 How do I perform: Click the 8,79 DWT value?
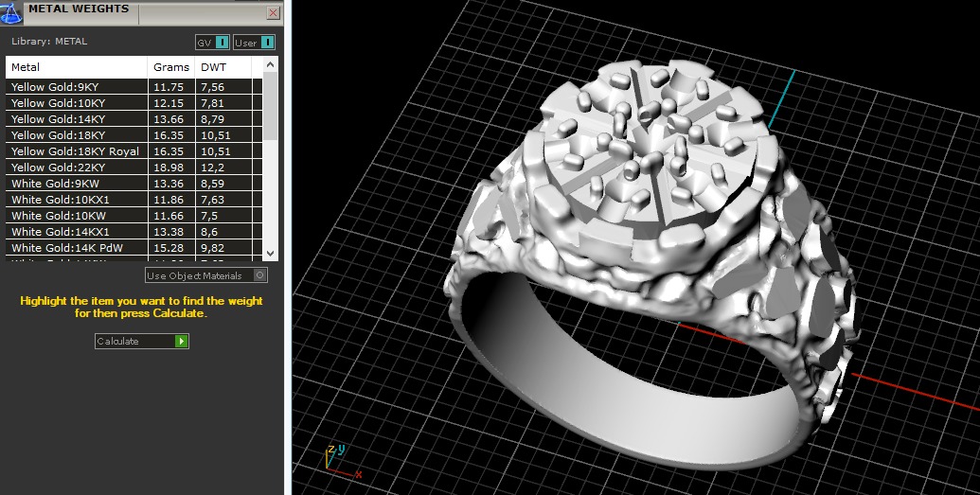(212, 119)
